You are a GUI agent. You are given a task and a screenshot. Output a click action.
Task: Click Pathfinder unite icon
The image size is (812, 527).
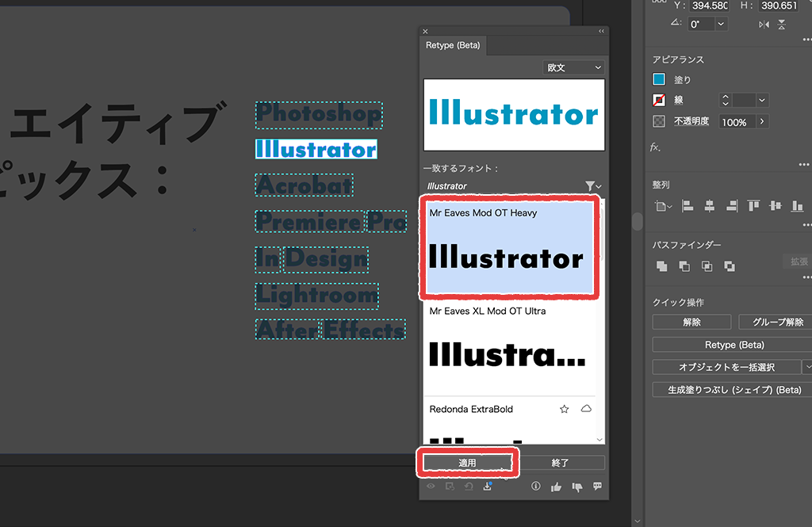click(662, 266)
